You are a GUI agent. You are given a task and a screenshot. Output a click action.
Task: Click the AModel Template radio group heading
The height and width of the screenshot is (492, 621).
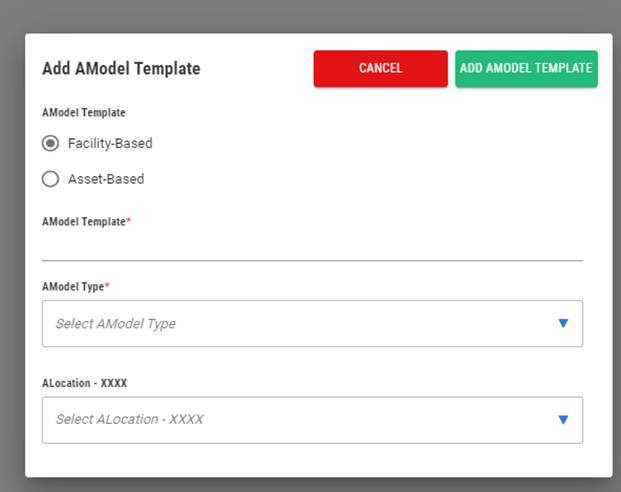pos(84,113)
